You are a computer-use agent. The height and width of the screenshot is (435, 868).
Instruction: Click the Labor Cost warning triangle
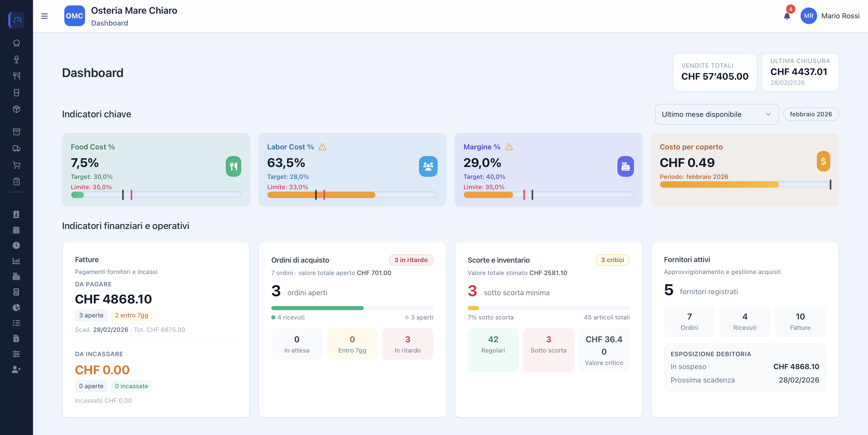click(x=322, y=147)
